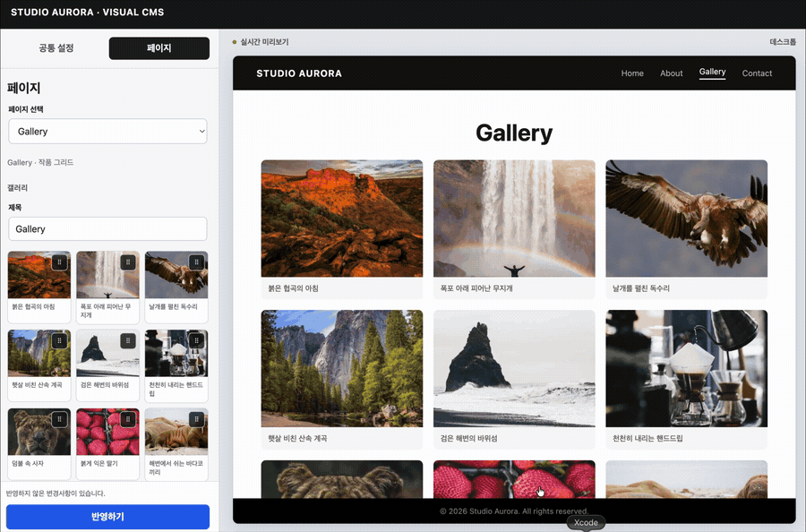Screen dimensions: 806x532
Task: Click the 반영하지 않은 변경사항이 있습니다 notice
Action: [56, 493]
